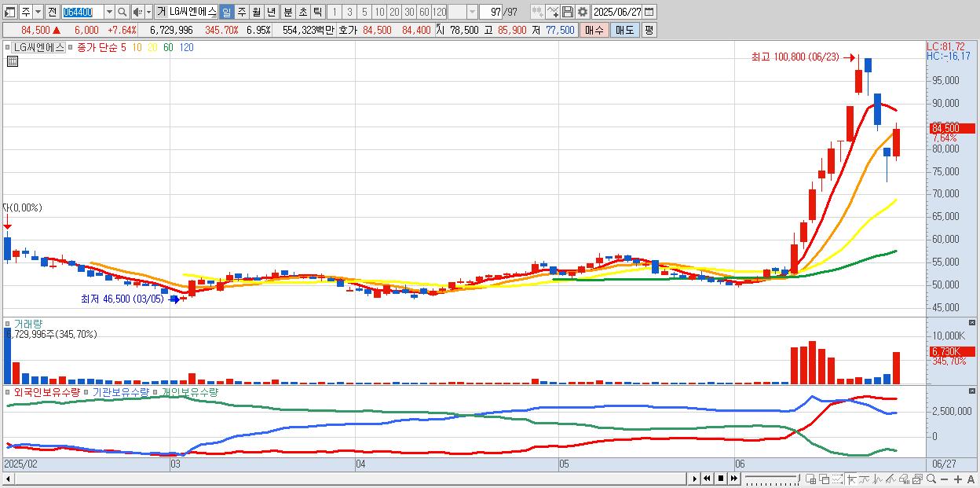Screen dimensions: 980x488
Task: Save chart with the floppy disk icon
Action: [x=568, y=12]
